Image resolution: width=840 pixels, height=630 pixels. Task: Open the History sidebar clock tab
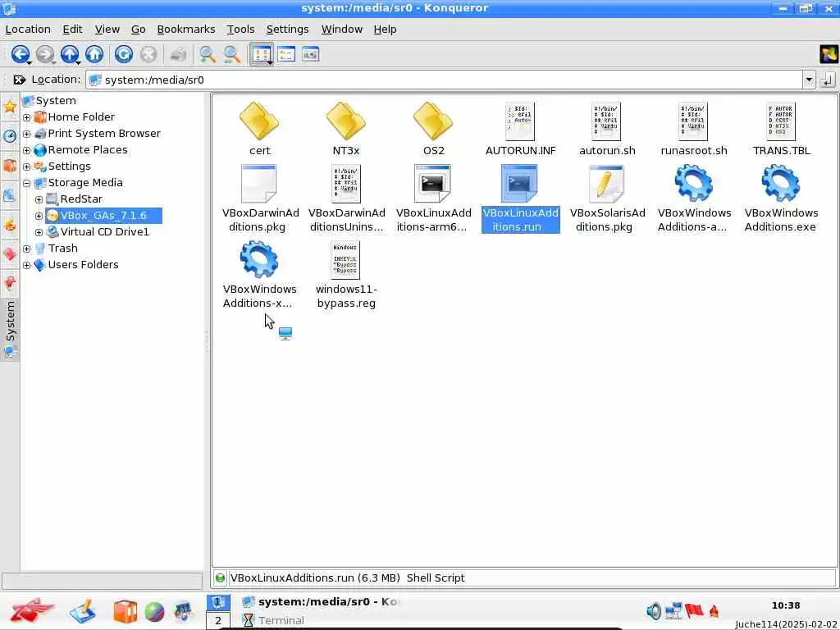[10, 135]
